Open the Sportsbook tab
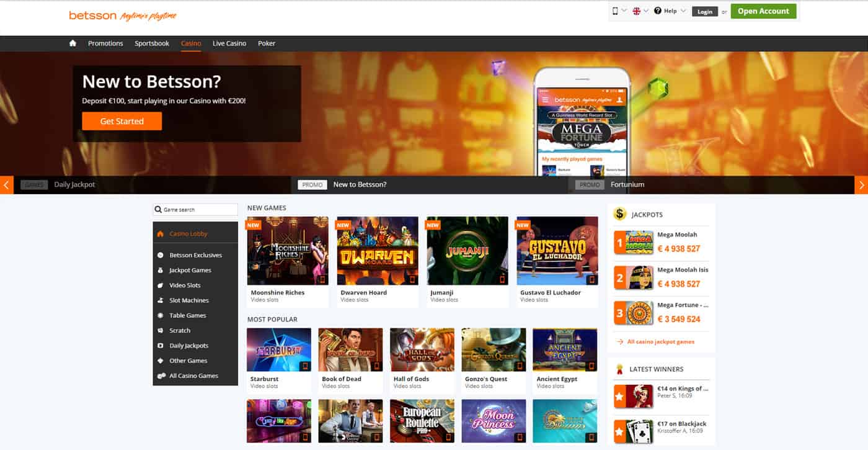Screen dimensions: 868x450 click(x=152, y=43)
